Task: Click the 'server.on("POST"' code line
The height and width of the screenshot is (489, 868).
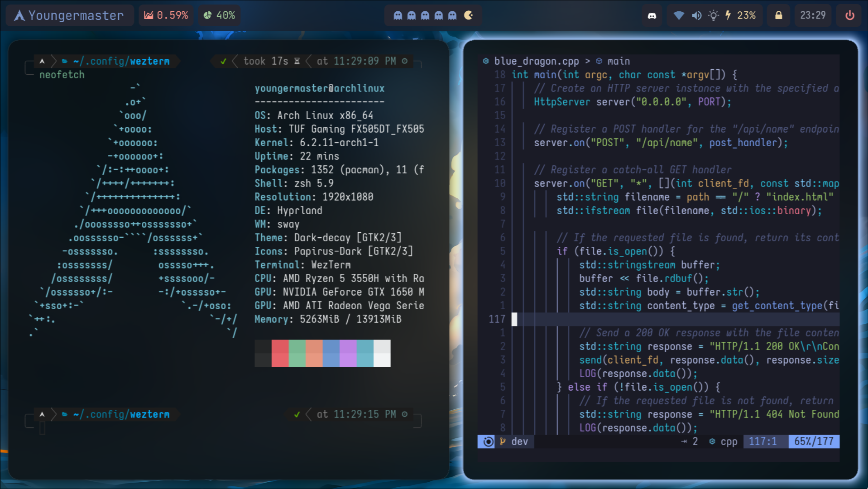Action: pos(661,143)
